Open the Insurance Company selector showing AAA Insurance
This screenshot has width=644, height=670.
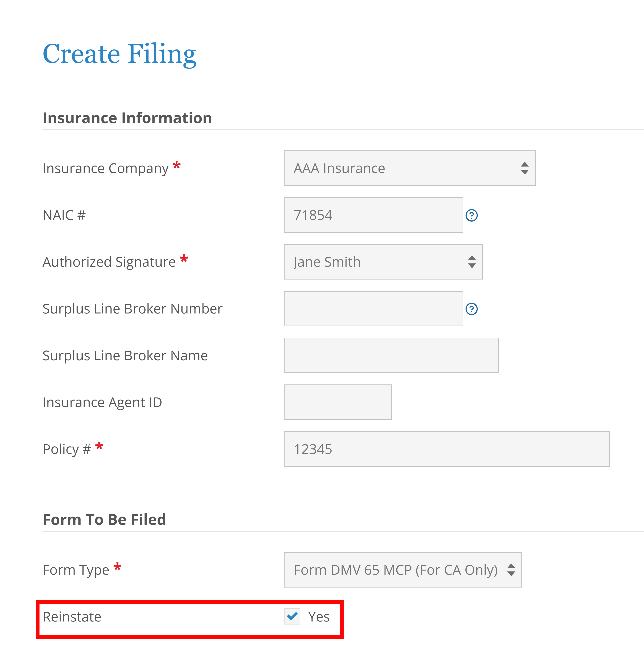(x=409, y=168)
